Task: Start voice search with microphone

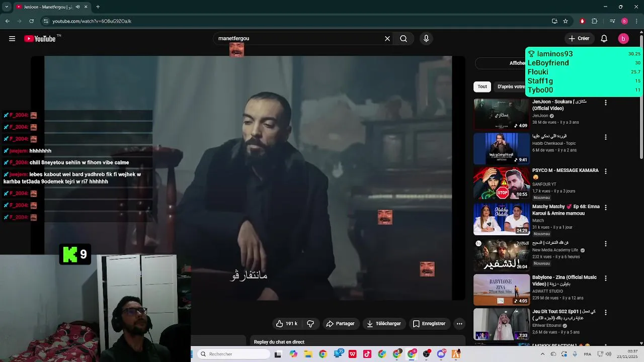Action: [x=426, y=39]
